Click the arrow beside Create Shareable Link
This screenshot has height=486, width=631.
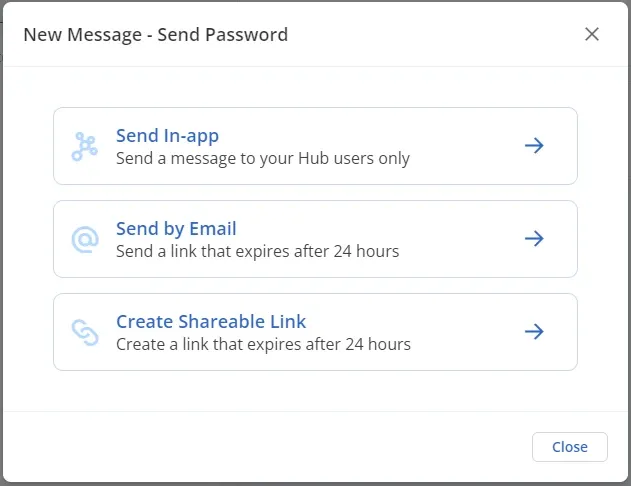534,332
